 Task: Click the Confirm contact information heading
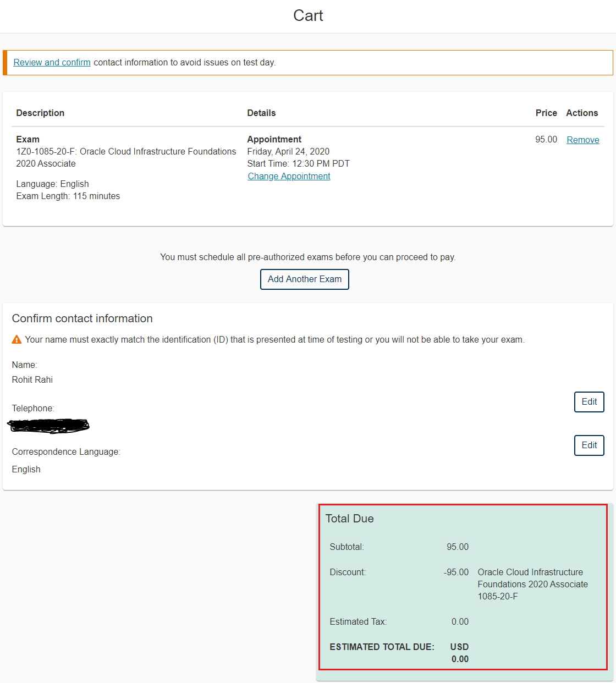tap(82, 318)
